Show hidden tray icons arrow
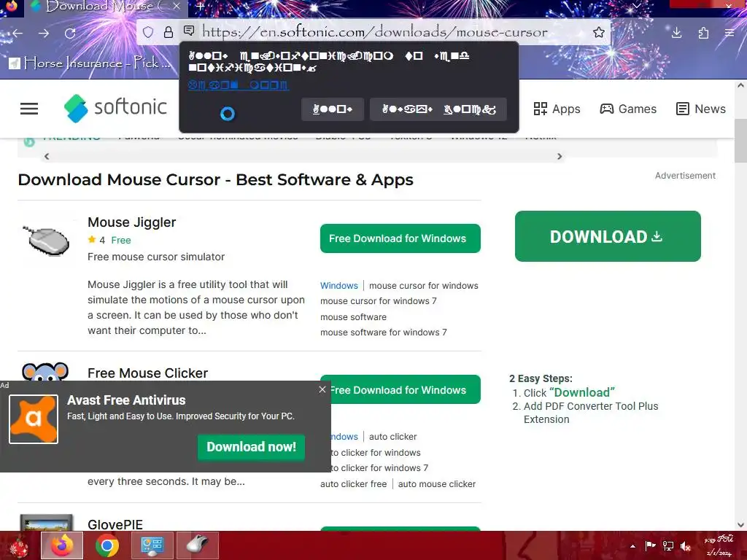The width and height of the screenshot is (747, 560). coord(632,546)
